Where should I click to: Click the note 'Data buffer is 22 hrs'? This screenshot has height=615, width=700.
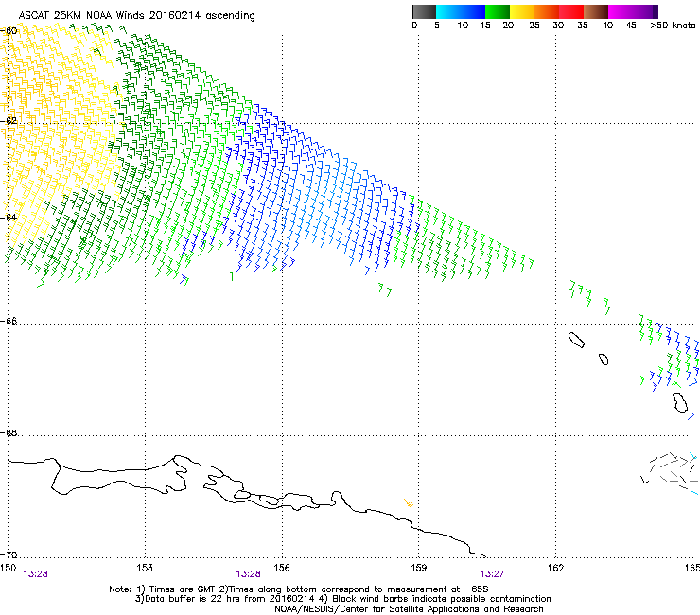(193, 599)
